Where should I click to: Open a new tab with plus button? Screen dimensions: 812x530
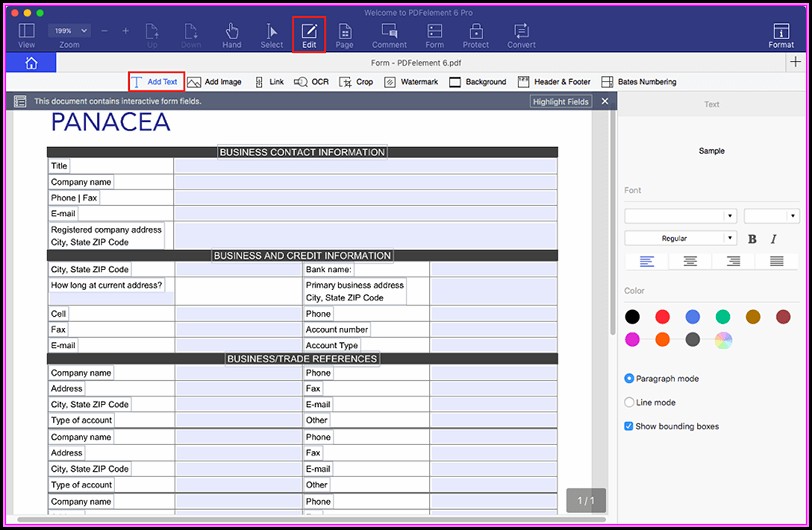tap(796, 63)
